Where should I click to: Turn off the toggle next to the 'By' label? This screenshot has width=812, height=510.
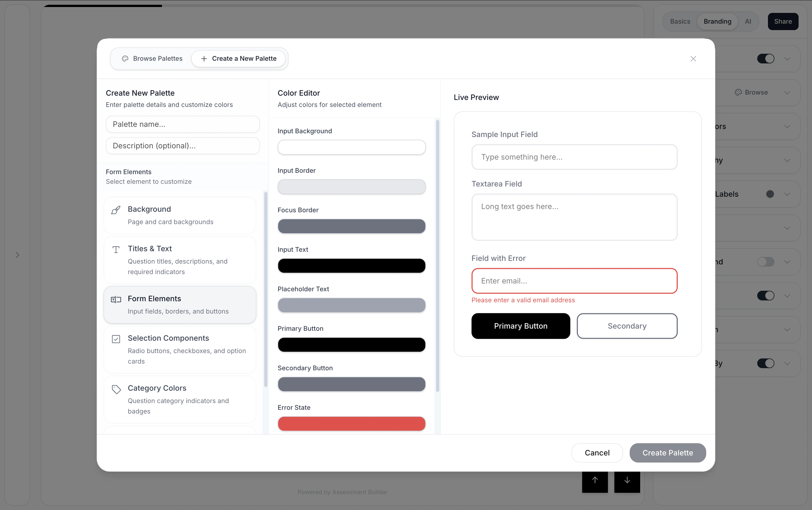(765, 363)
